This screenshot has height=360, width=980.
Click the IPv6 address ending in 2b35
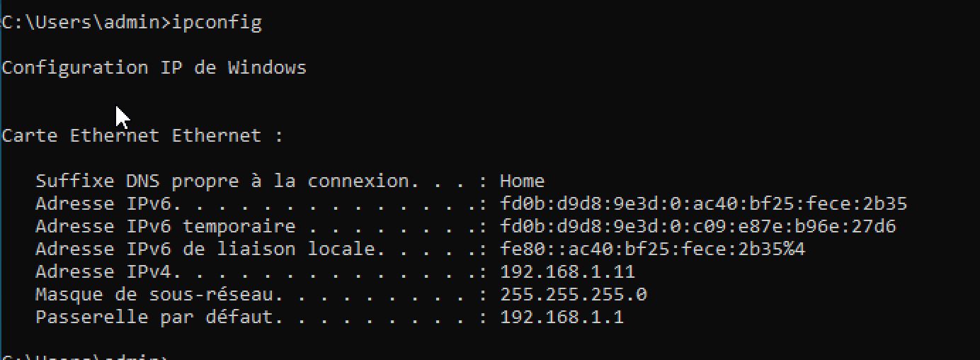pos(703,204)
